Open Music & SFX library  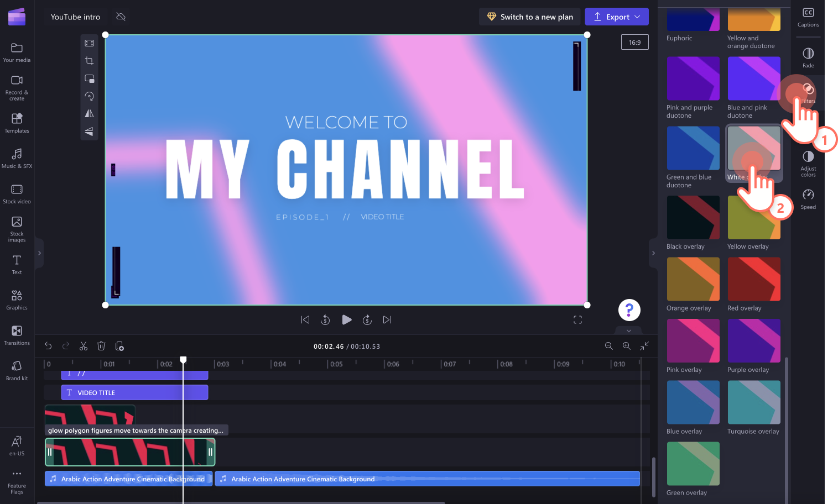(17, 158)
